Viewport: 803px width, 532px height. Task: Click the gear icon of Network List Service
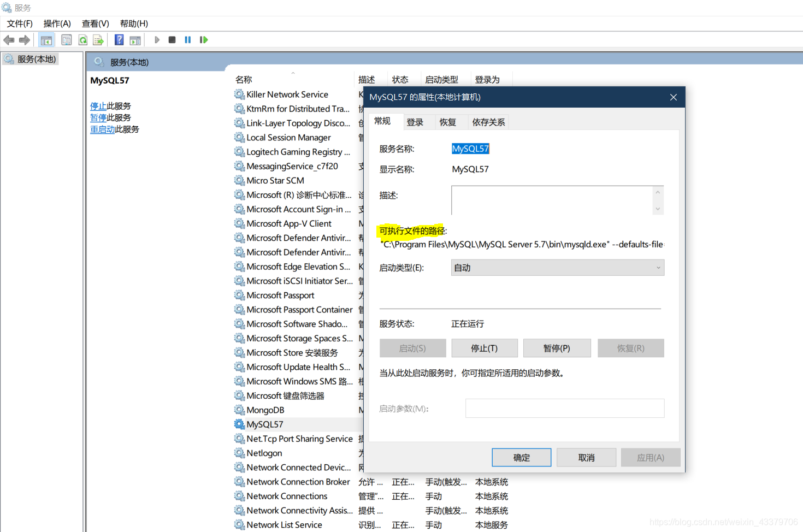tap(239, 525)
